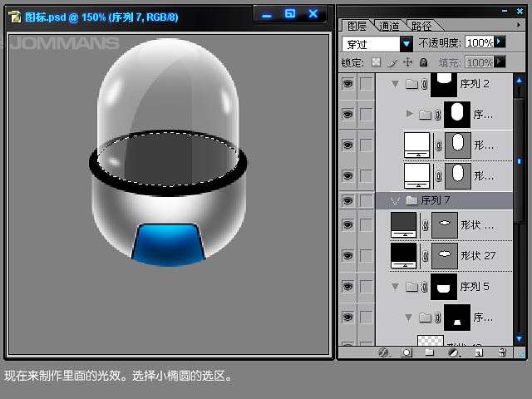Hide the dark gray 形状 layer under 序列 7
Viewport: 532px width, 399px height.
coord(347,225)
